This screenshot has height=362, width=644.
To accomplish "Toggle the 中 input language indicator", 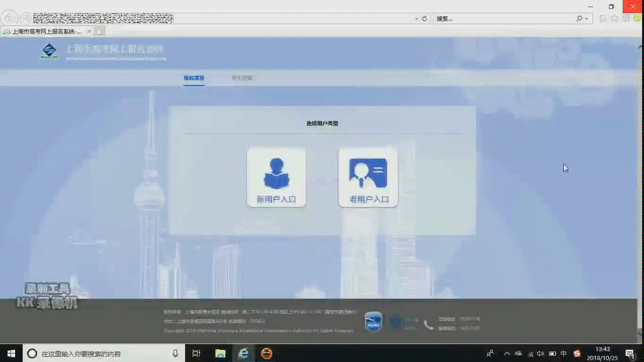I will click(564, 353).
